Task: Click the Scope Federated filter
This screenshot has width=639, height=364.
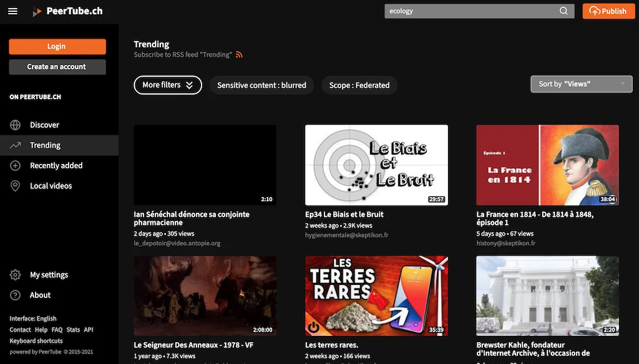Action: tap(359, 85)
